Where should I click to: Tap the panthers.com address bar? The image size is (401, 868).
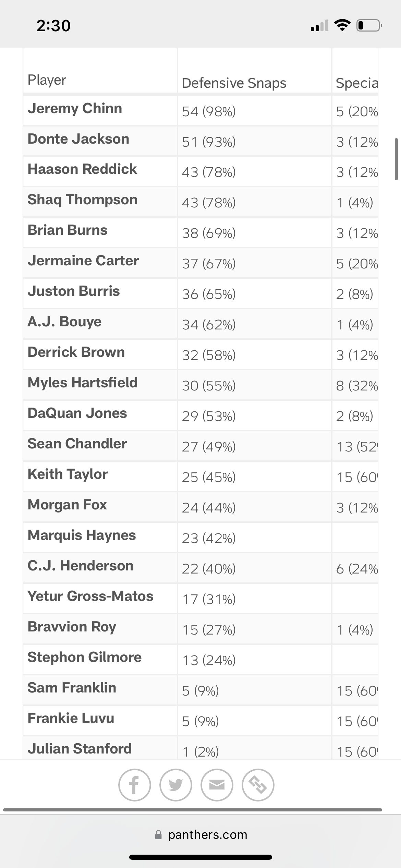pyautogui.click(x=201, y=835)
